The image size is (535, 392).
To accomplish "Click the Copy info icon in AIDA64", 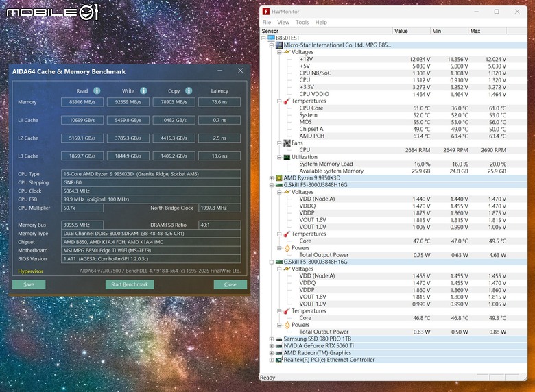I will 189,90.
